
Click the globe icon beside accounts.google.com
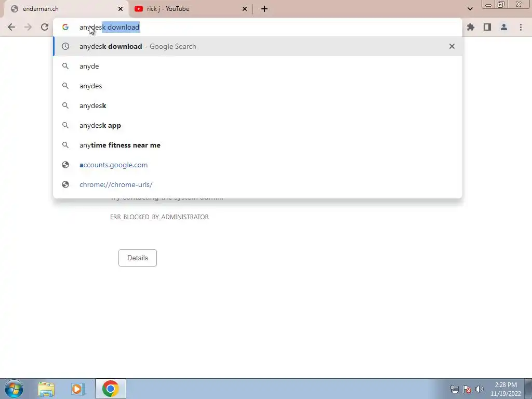pos(65,165)
